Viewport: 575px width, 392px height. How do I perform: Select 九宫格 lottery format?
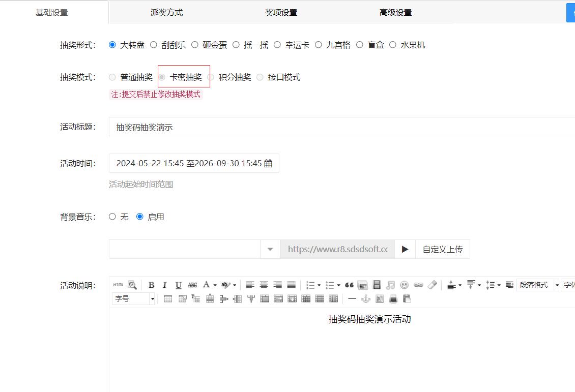coord(319,45)
